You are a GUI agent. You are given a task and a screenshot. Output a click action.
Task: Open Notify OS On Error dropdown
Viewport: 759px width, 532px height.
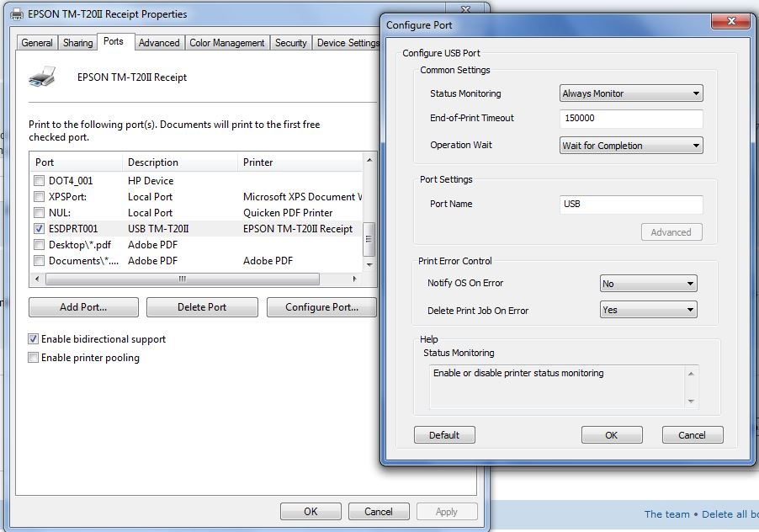click(x=648, y=284)
